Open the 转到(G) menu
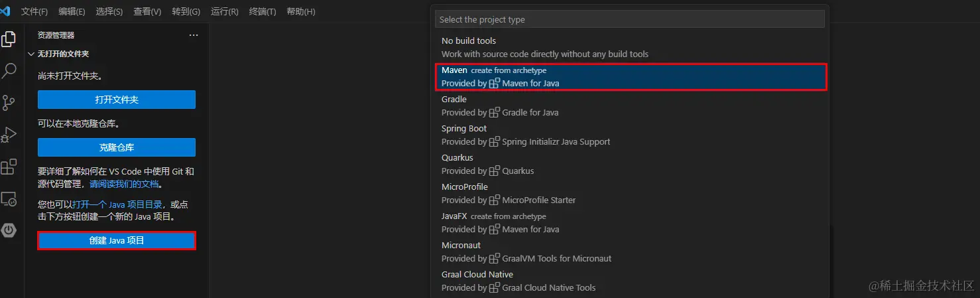Image resolution: width=980 pixels, height=298 pixels. (x=186, y=12)
